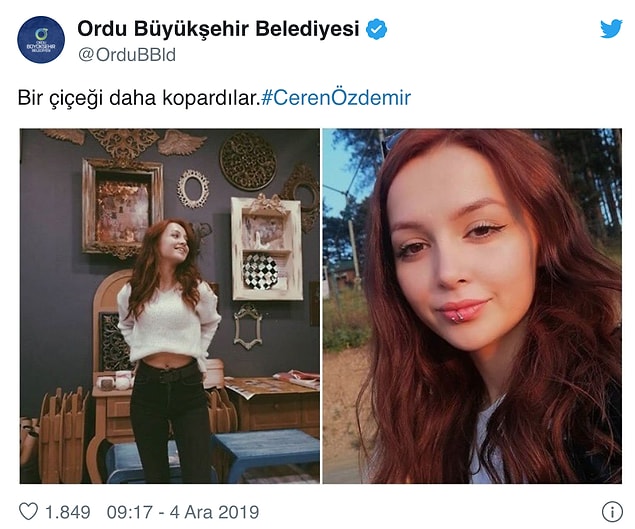The image size is (635, 529).
Task: Follow the #CerenÖzdemir hashtag
Action: [336, 98]
